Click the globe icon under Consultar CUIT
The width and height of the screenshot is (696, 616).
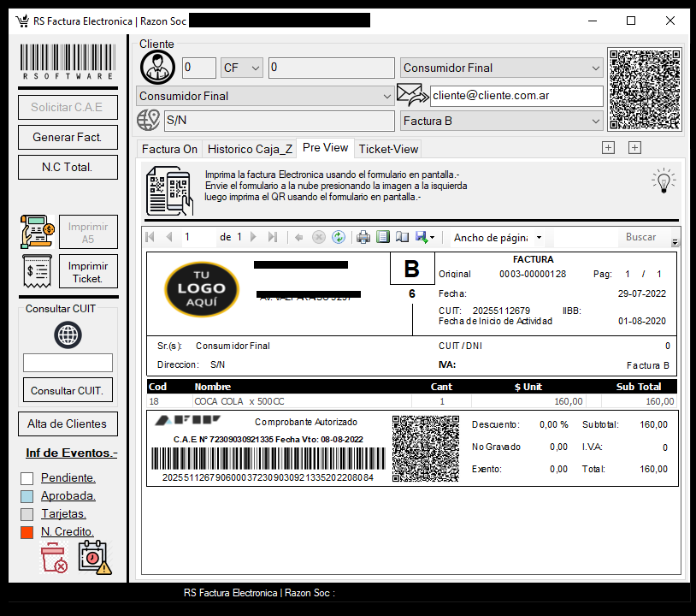click(68, 335)
